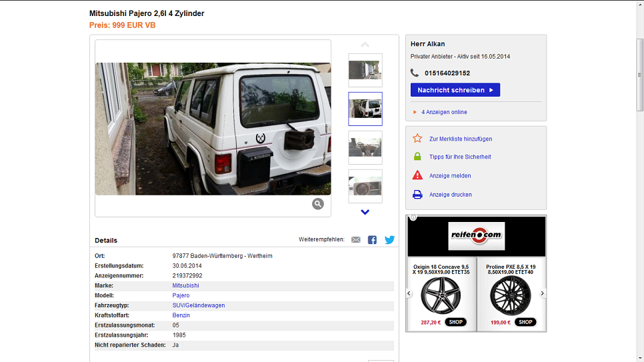Click the magnifier zoom icon on photo
Image resolution: width=644 pixels, height=362 pixels.
pos(318,204)
